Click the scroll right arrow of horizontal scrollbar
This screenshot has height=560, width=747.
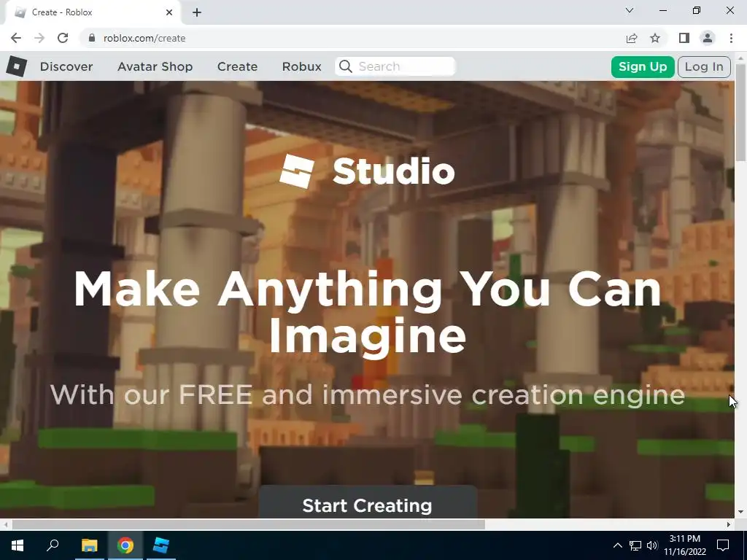point(729,524)
